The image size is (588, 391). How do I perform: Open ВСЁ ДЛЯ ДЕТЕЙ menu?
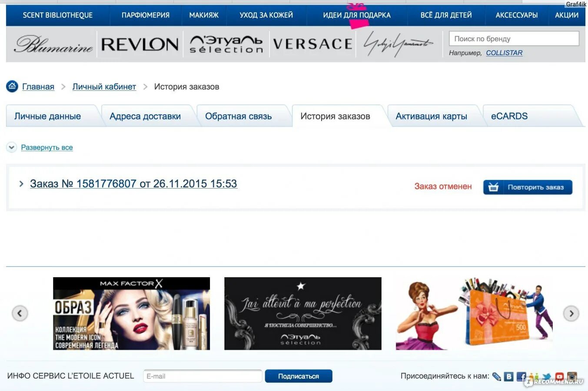(446, 15)
